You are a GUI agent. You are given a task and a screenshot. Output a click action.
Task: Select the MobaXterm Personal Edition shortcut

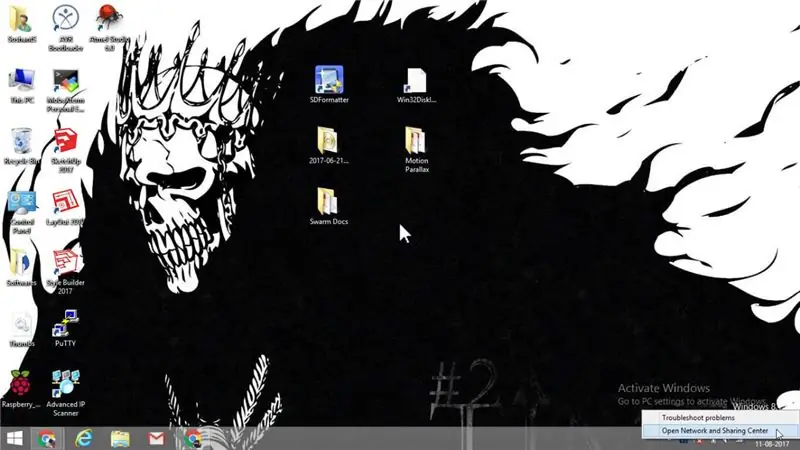[65, 90]
